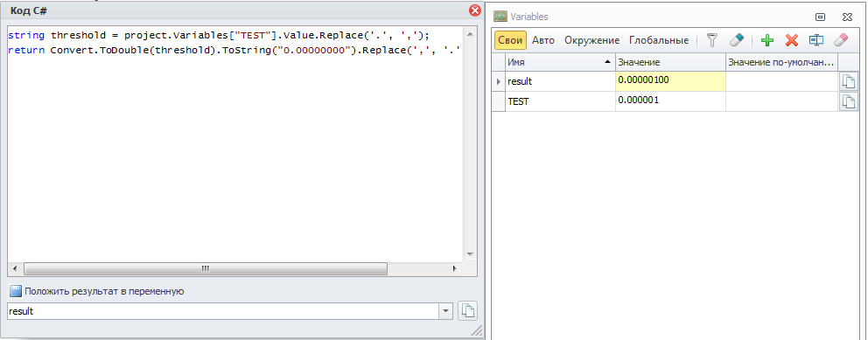Switch to the Глобальные tab

click(x=659, y=40)
